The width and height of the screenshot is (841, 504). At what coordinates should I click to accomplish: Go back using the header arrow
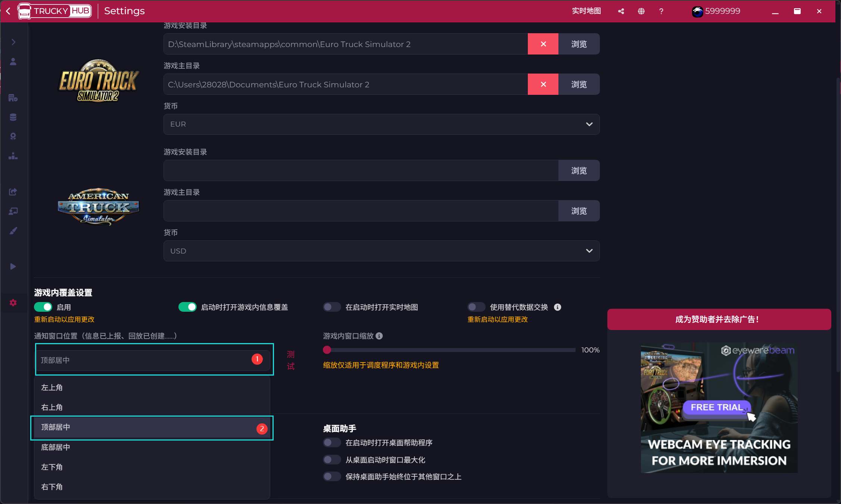tap(8, 11)
